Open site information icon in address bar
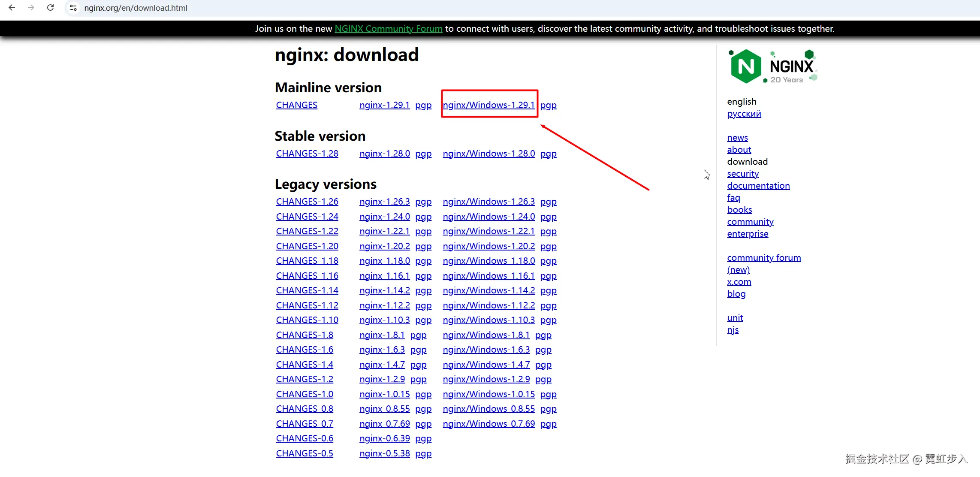980x477 pixels. 73,8
